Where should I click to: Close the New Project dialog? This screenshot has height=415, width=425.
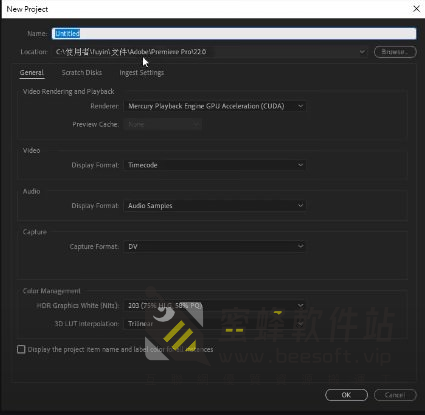(416, 9)
